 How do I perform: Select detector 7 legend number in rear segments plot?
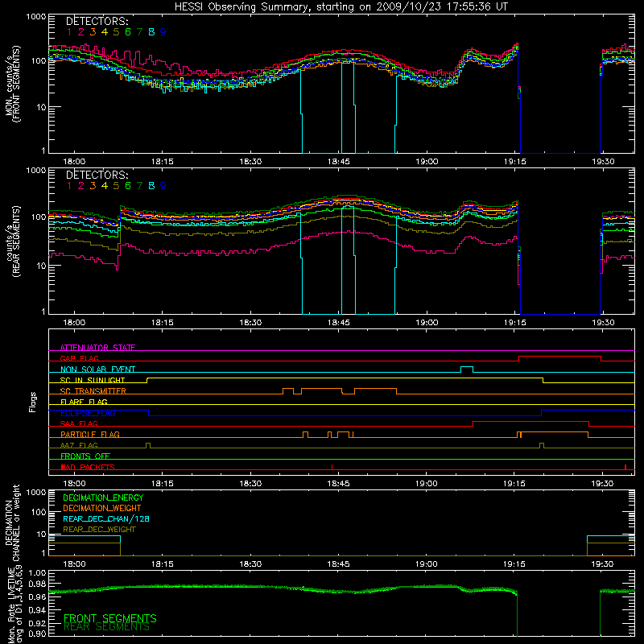[x=139, y=186]
